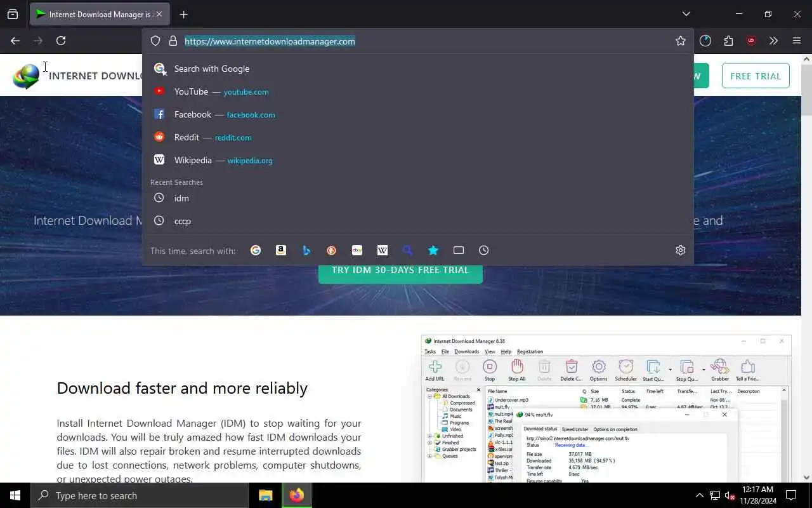The image size is (812, 508).
Task: Bookmark this page with the star icon
Action: point(681,41)
